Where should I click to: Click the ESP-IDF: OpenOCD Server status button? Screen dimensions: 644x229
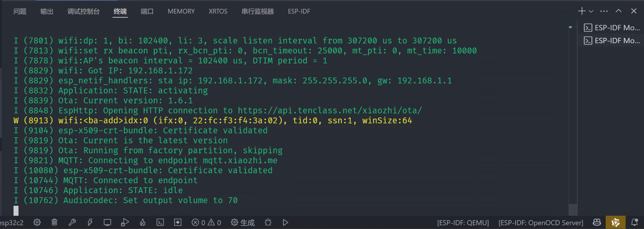point(541,223)
